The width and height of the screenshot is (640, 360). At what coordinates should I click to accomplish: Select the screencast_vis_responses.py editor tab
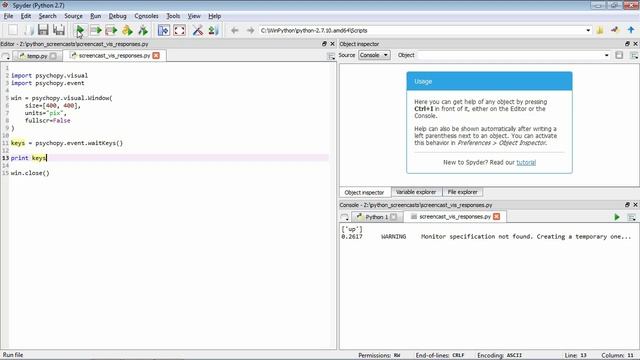point(114,56)
